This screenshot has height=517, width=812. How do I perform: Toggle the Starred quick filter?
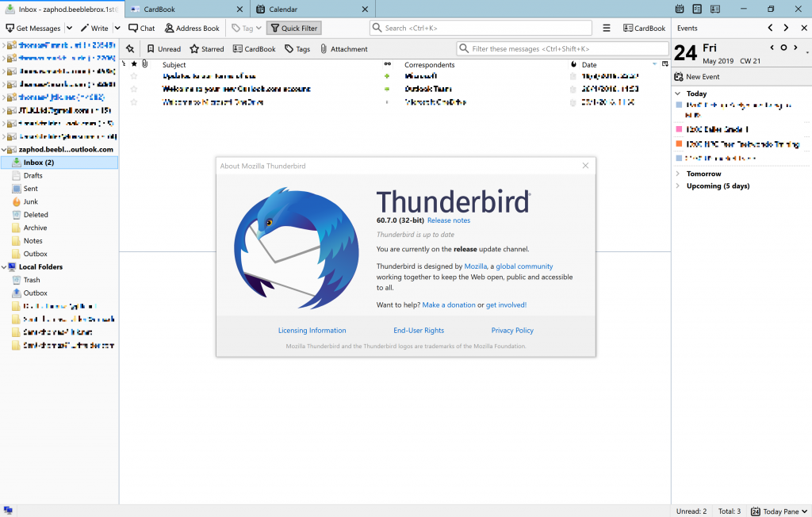[x=207, y=48]
